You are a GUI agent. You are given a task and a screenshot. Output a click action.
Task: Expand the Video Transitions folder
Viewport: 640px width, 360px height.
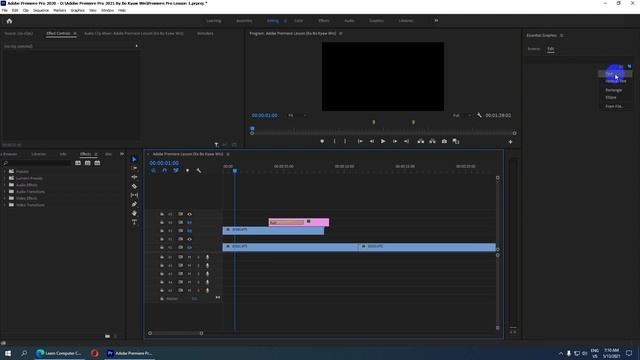(5, 205)
